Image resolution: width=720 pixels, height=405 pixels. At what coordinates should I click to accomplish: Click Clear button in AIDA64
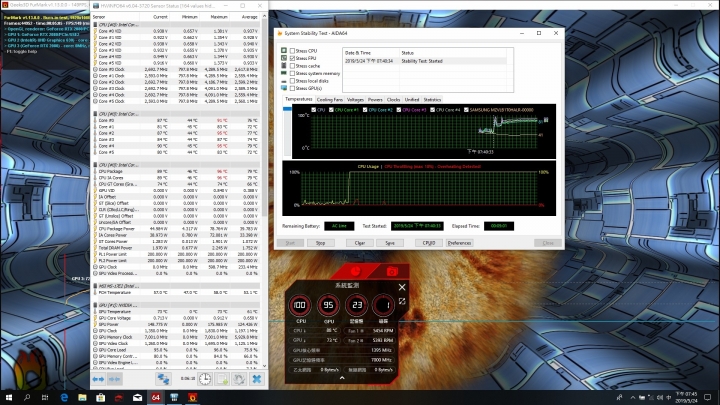coord(360,243)
